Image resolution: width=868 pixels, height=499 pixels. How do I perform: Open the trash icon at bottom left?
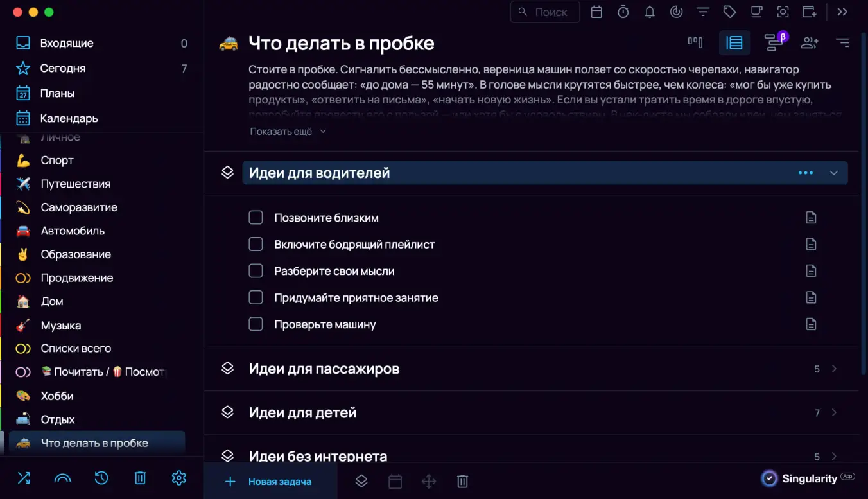tap(139, 478)
